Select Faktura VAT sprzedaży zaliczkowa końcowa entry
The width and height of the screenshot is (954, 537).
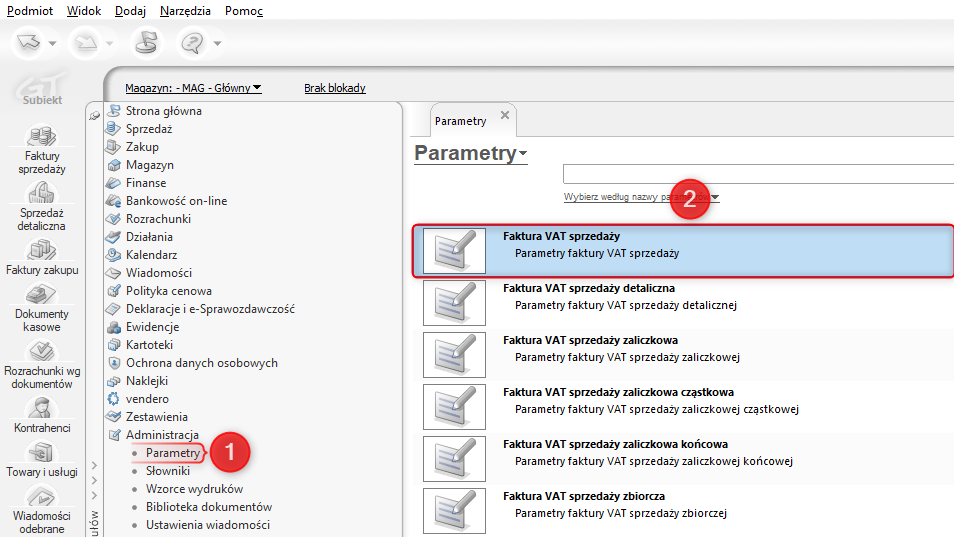(615, 444)
